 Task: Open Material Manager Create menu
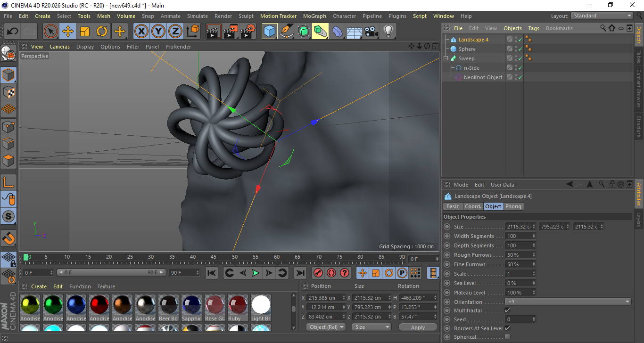click(x=39, y=286)
